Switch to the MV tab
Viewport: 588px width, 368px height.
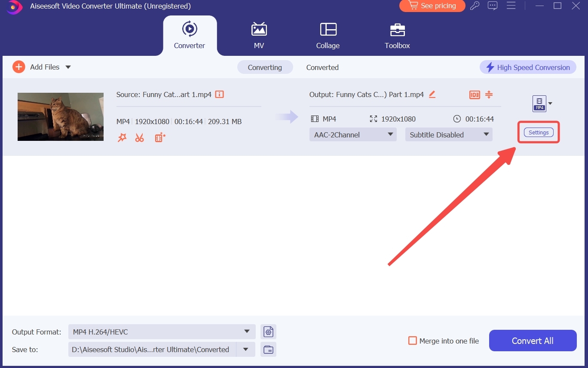click(x=259, y=36)
